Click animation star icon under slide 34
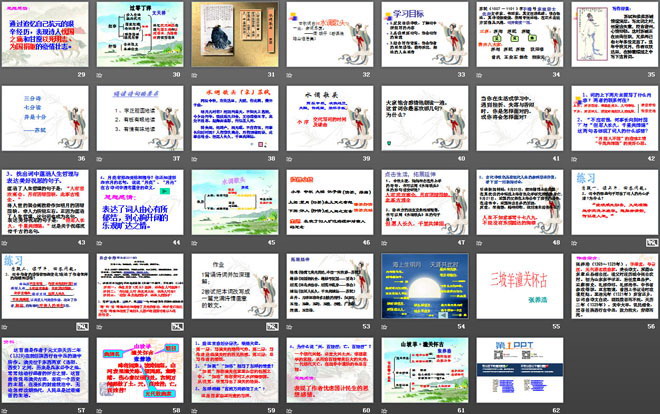This screenshot has height=414, width=660. pos(479,75)
